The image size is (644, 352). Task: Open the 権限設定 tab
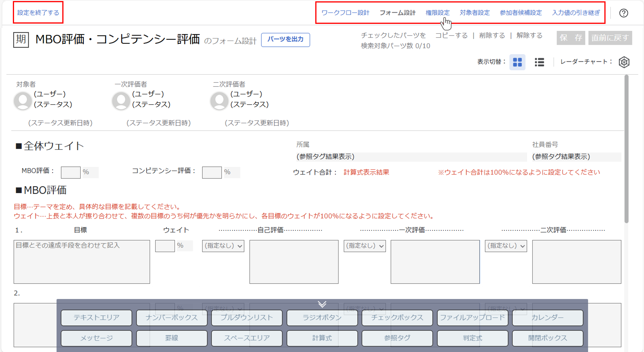438,13
